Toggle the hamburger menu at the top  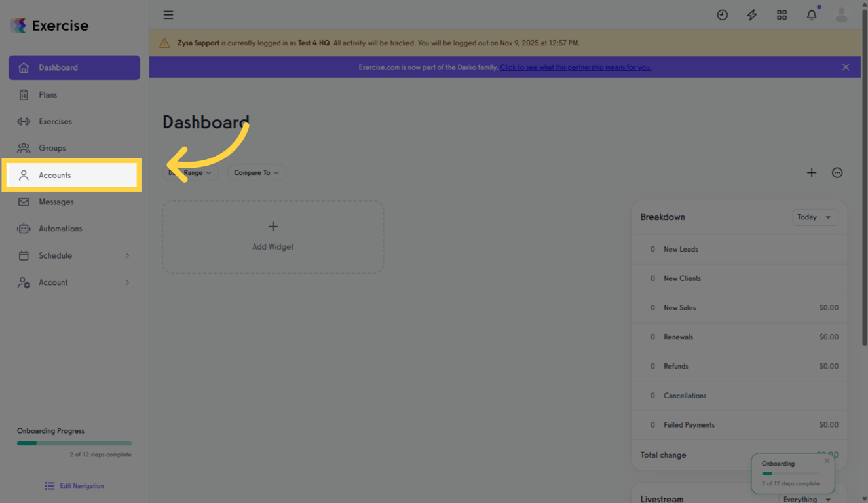(x=168, y=14)
